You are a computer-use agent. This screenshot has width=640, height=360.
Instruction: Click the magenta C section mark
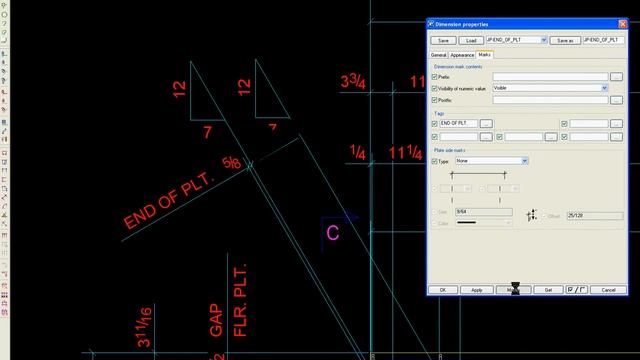point(333,233)
